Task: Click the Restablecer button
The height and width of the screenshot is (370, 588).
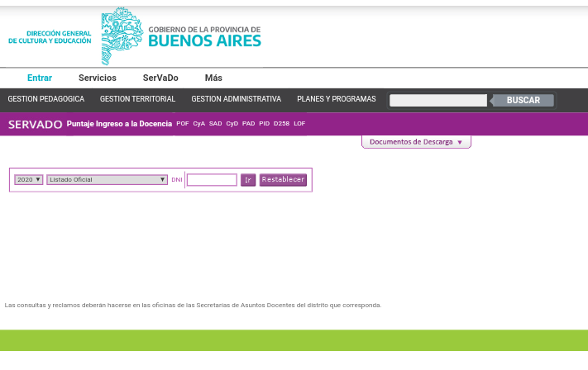Action: point(283,180)
